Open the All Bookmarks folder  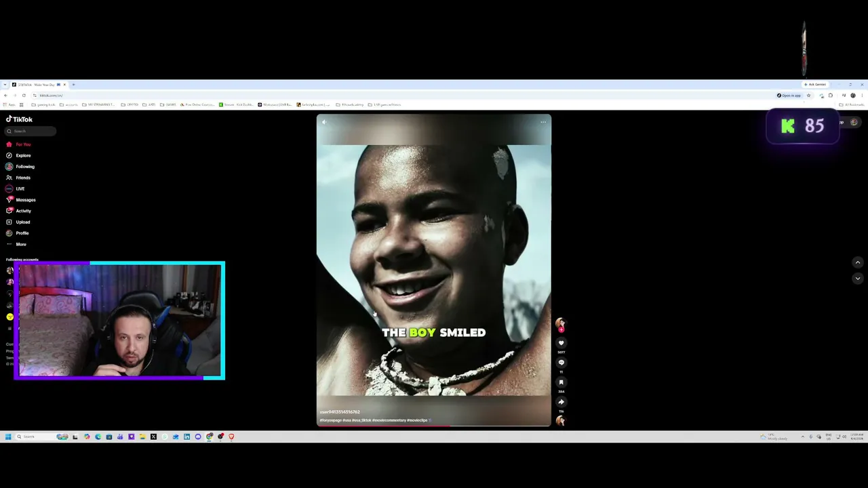852,105
